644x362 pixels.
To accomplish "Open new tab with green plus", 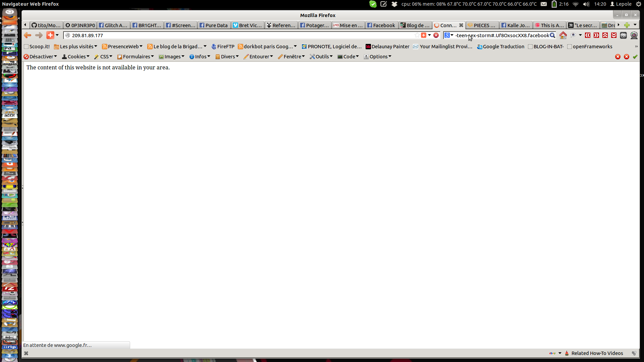I will [627, 25].
